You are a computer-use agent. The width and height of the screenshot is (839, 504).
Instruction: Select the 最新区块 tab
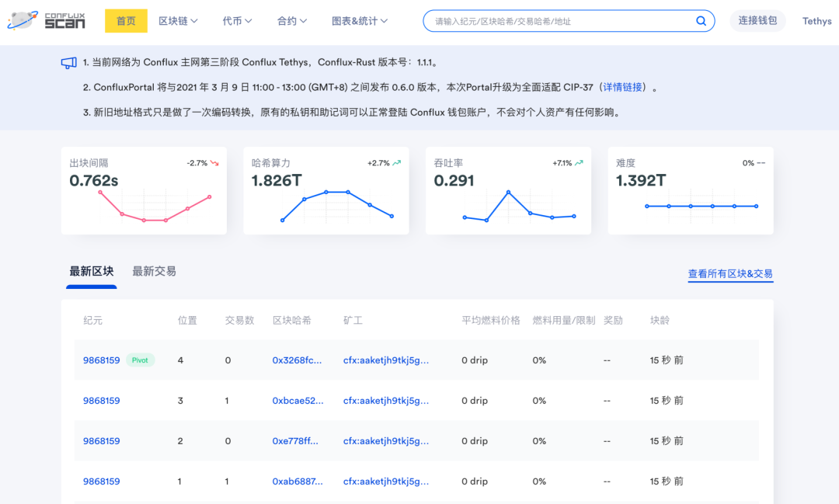point(92,271)
